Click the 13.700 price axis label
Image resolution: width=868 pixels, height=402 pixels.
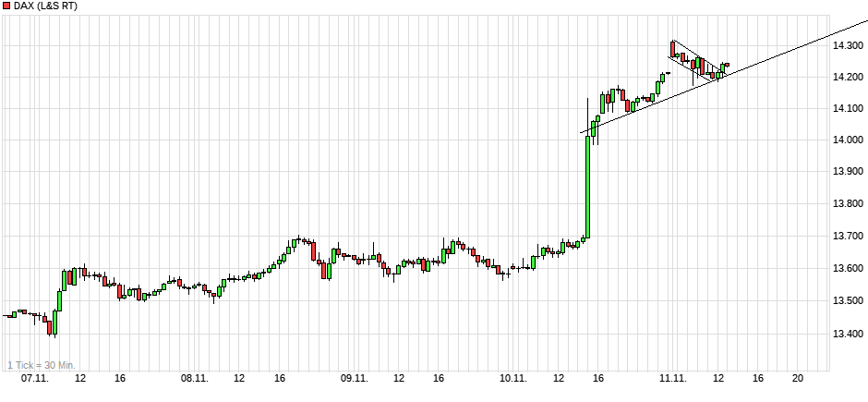(x=848, y=237)
